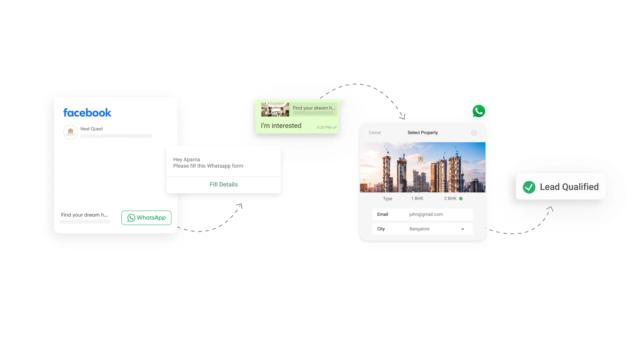644x362 pixels.
Task: Click the '5:20 PM' timestamp
Action: (324, 127)
